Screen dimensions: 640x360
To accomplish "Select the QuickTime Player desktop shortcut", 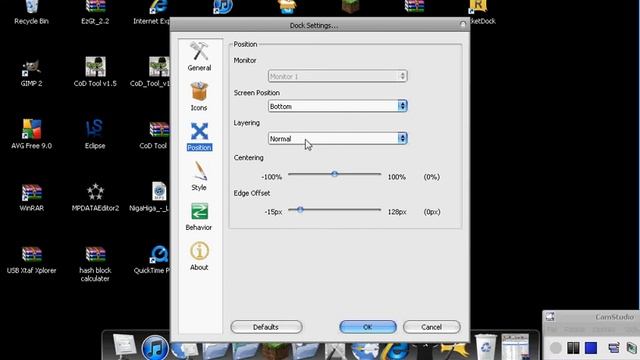I will pos(153,260).
